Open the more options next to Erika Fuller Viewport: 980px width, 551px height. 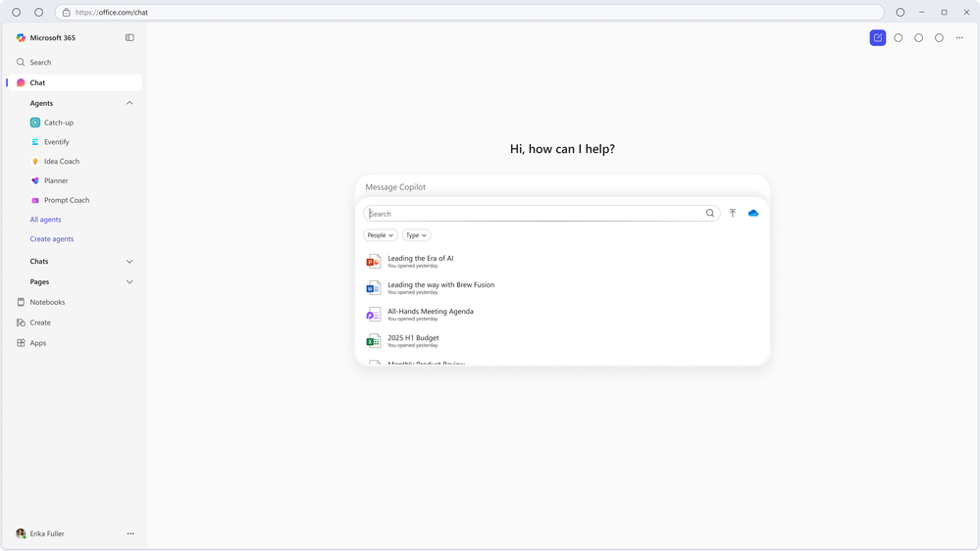130,533
